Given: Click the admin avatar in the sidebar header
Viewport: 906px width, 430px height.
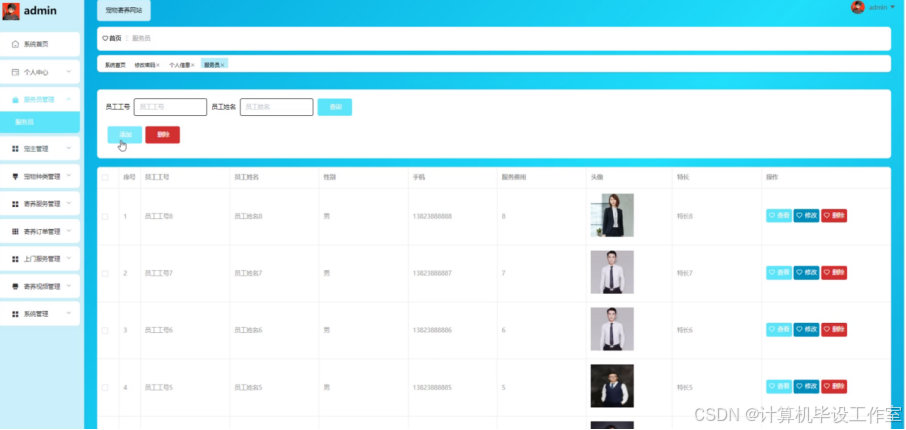Looking at the screenshot, I should (11, 11).
